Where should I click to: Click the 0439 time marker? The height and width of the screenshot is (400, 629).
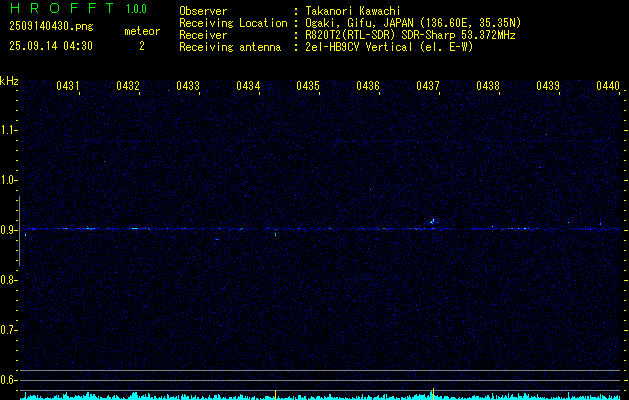pos(548,87)
